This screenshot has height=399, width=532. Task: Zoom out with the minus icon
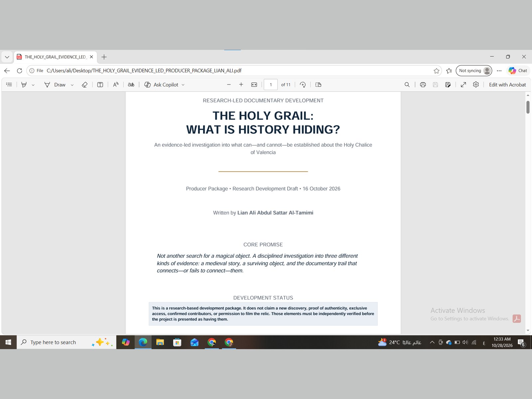(x=229, y=85)
